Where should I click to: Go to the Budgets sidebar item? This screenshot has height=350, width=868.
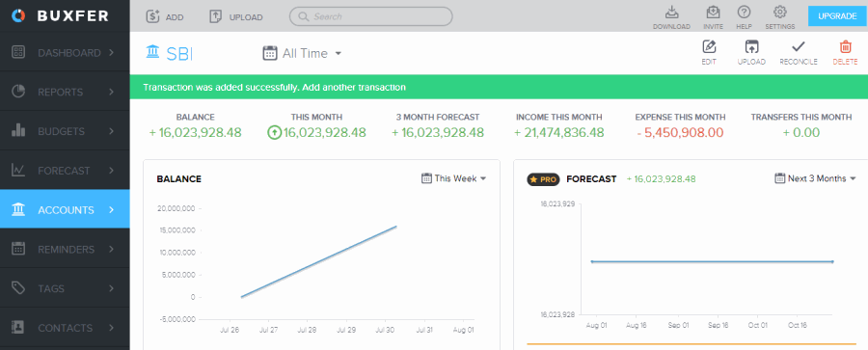65,131
